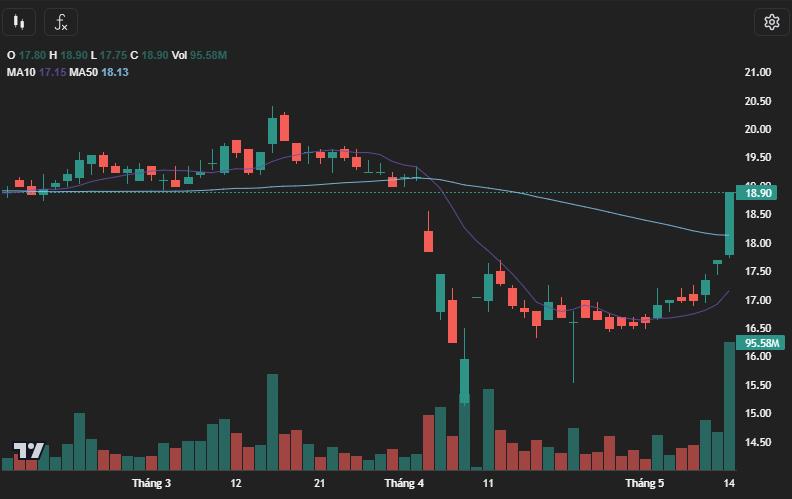This screenshot has width=792, height=499.
Task: Open chart settings gear
Action: tap(771, 22)
